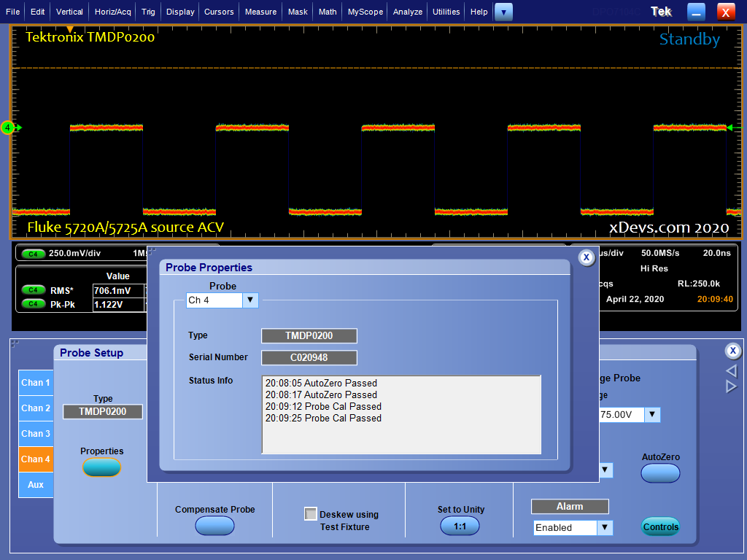Select '20:09:12 Probe Cal Passed' status line
The image size is (747, 560).
[x=323, y=407]
